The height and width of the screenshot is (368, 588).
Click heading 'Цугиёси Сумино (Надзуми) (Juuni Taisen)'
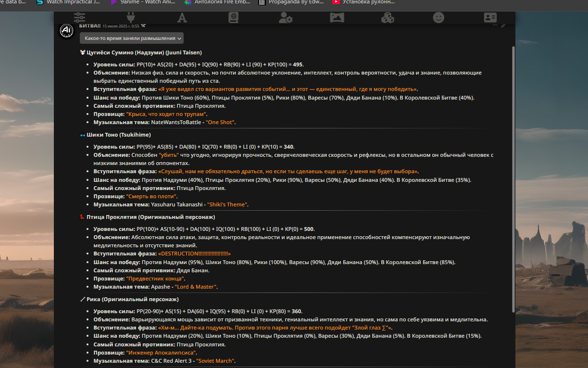pos(144,52)
